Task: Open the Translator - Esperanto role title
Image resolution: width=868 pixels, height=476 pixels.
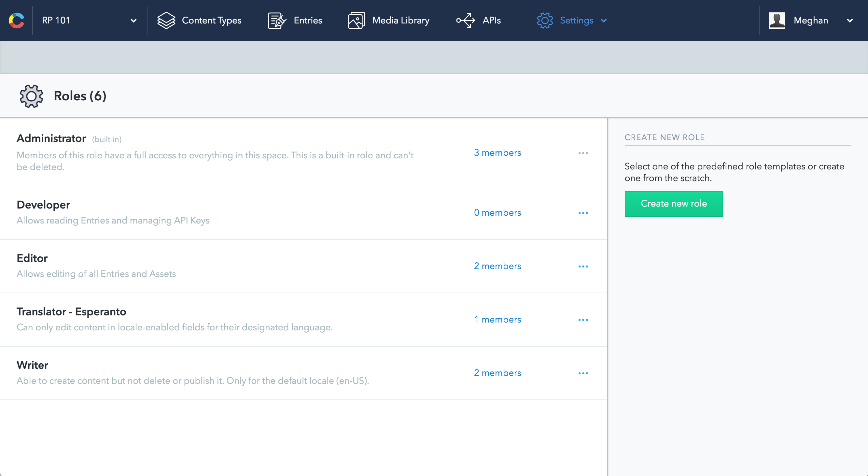Action: tap(71, 311)
